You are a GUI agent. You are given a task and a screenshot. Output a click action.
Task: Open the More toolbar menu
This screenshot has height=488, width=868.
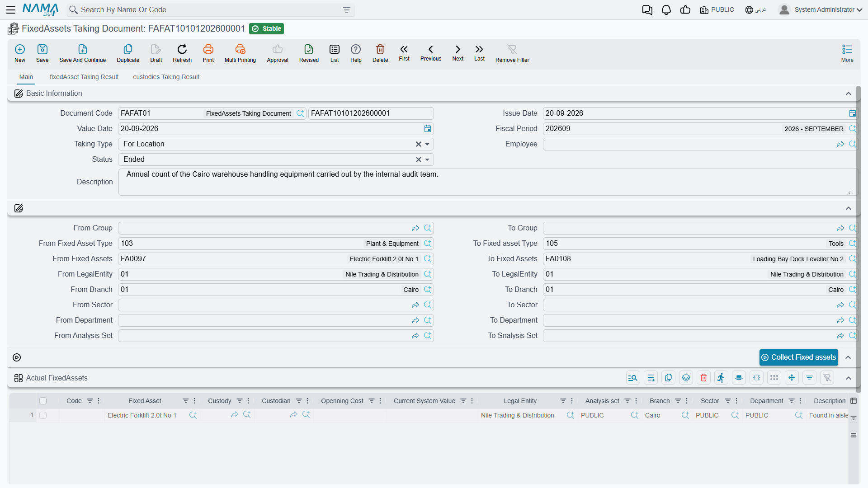(x=847, y=53)
